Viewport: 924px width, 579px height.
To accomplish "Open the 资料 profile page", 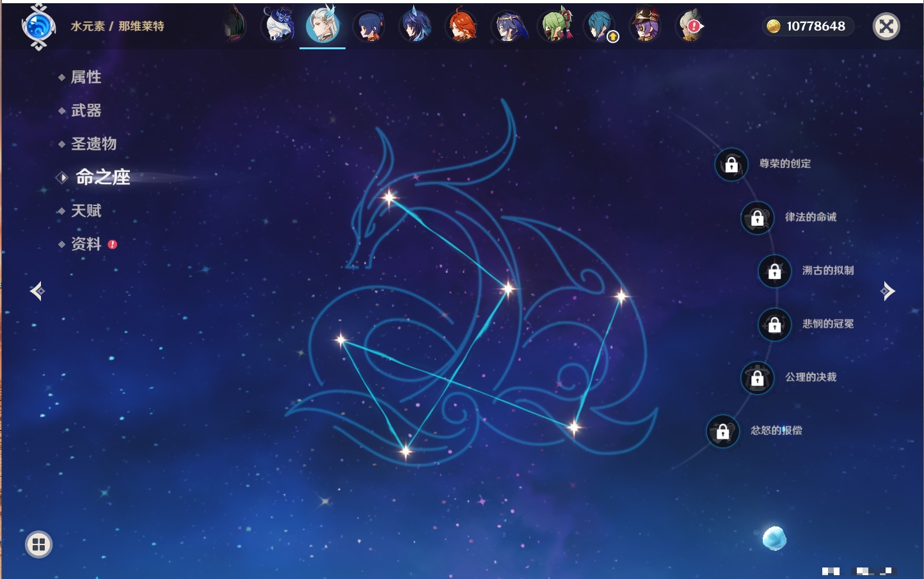I will (x=86, y=244).
